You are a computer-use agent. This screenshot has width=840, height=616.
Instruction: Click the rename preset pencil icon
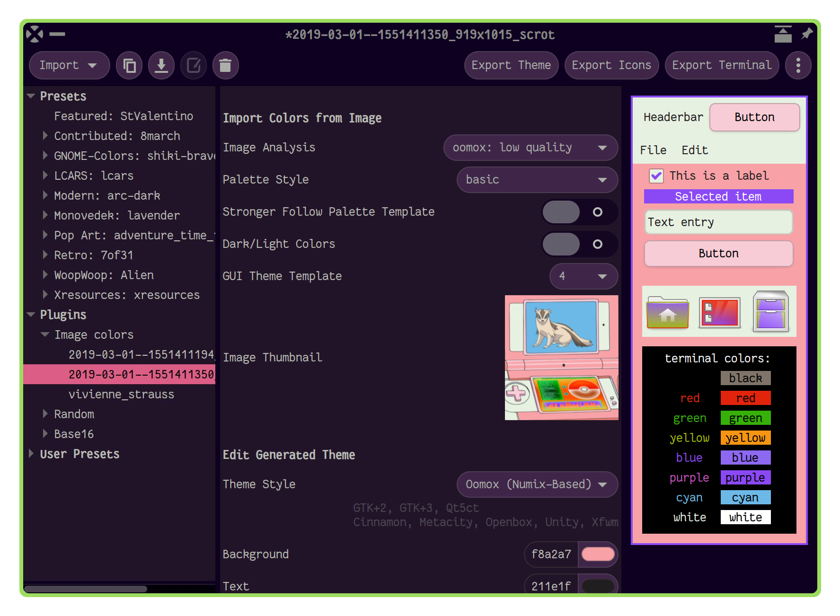click(194, 65)
